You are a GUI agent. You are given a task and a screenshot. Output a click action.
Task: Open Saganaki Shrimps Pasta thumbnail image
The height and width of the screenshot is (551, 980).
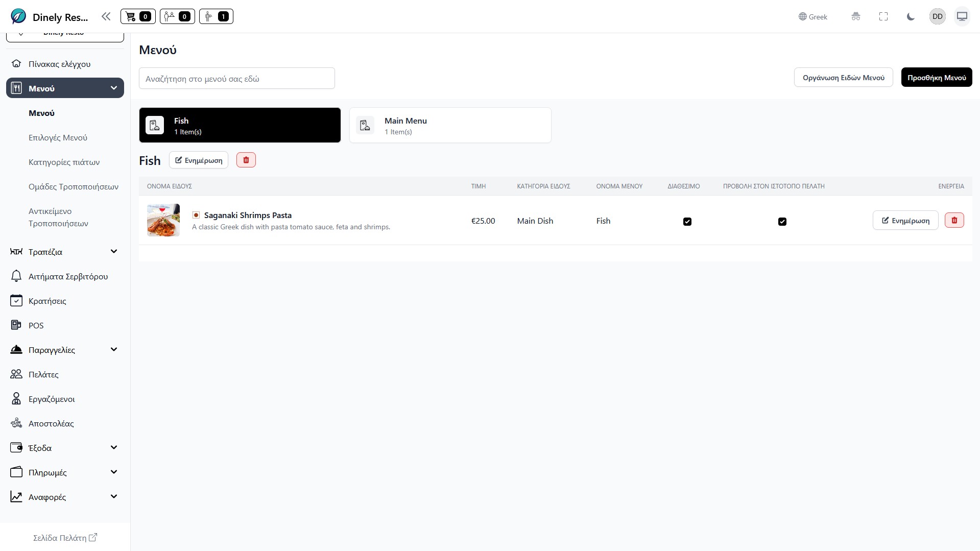pyautogui.click(x=163, y=220)
